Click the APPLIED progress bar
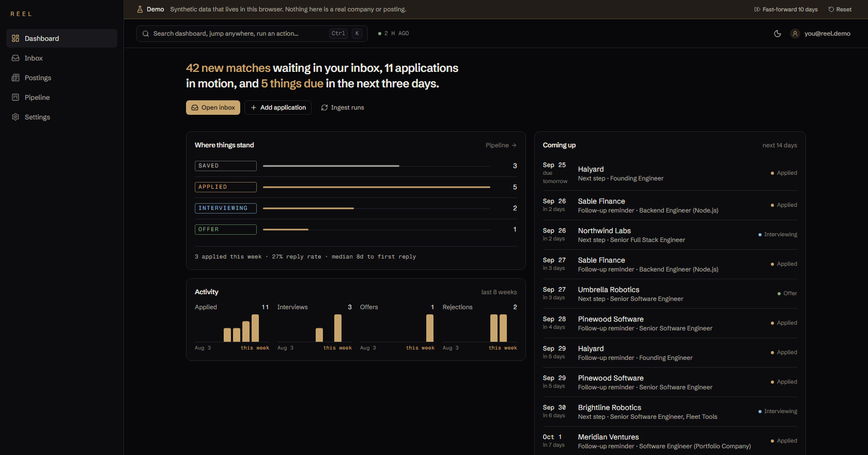The width and height of the screenshot is (868, 455). 377,187
